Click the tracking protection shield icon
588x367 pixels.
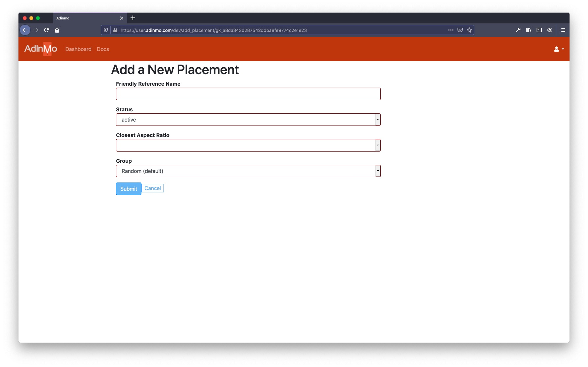[106, 30]
